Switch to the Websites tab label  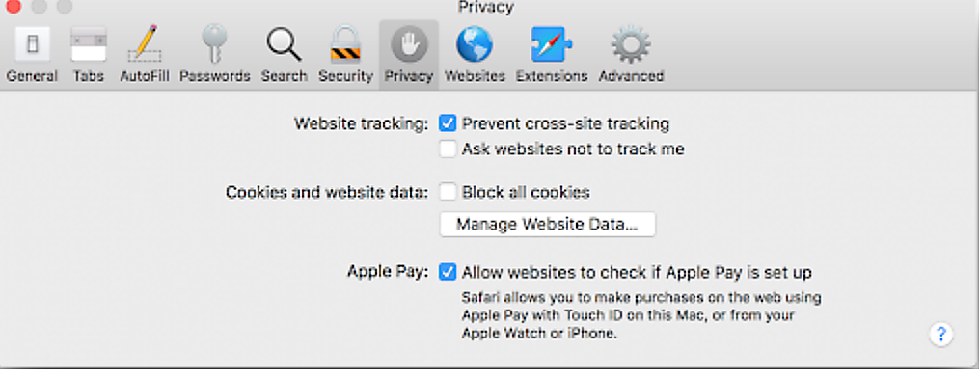[475, 76]
